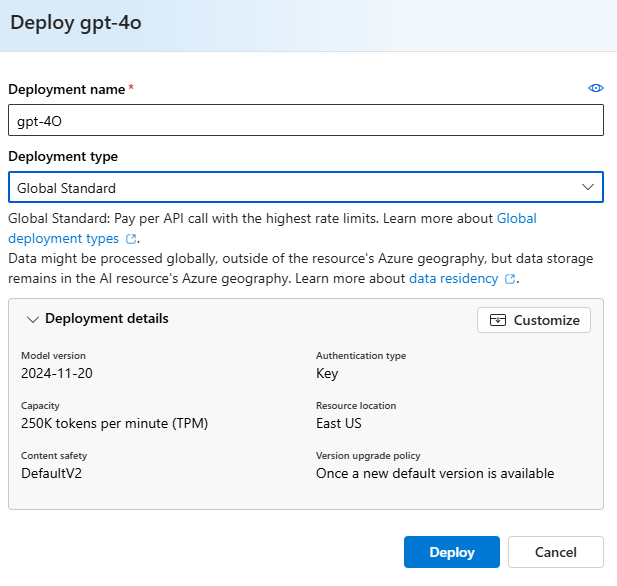
Task: Click the Deployment details heading text
Action: pos(107,318)
